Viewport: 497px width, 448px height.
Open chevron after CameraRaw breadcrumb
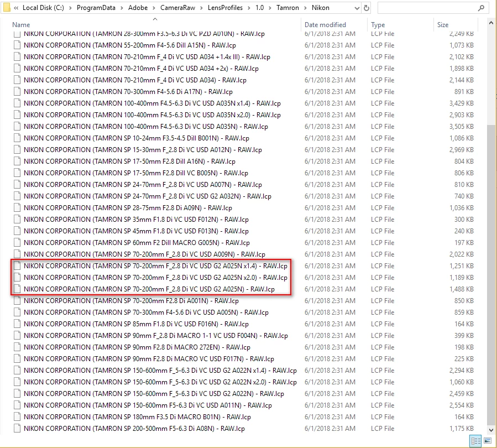[x=202, y=8]
